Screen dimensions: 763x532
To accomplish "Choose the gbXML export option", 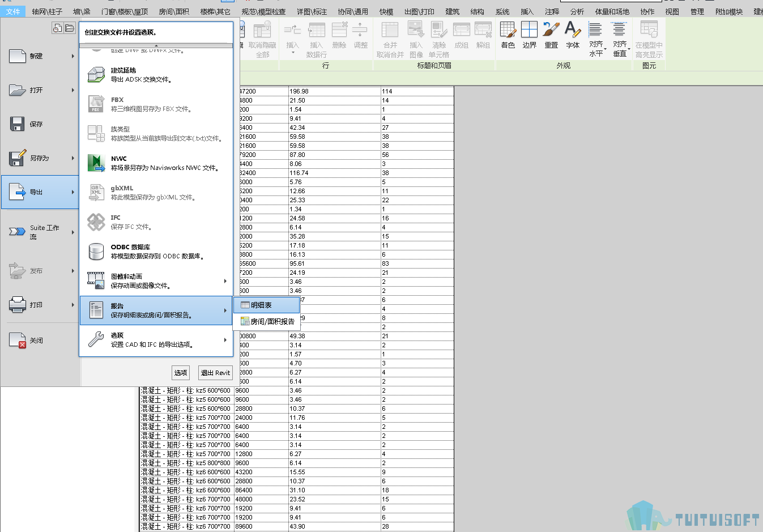I will tap(156, 193).
